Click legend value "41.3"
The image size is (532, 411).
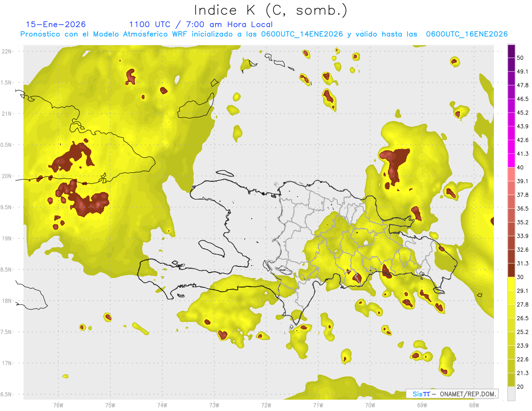pyautogui.click(x=523, y=154)
